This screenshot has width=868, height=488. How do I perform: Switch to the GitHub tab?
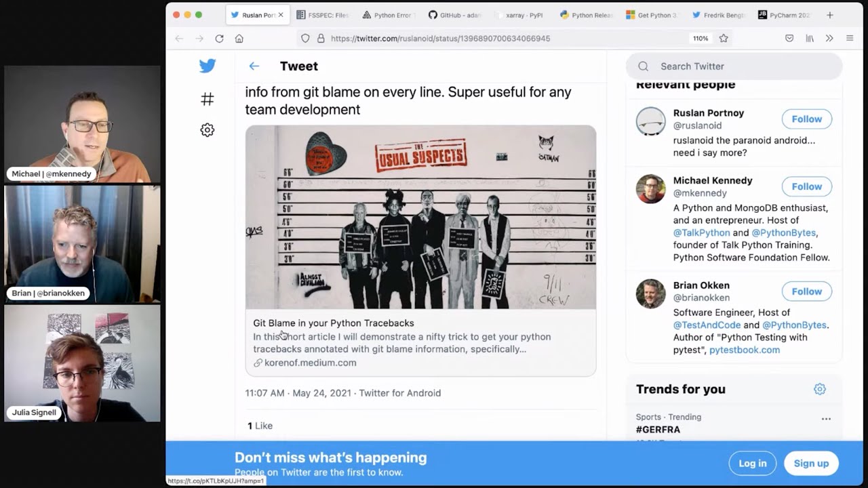coord(454,15)
